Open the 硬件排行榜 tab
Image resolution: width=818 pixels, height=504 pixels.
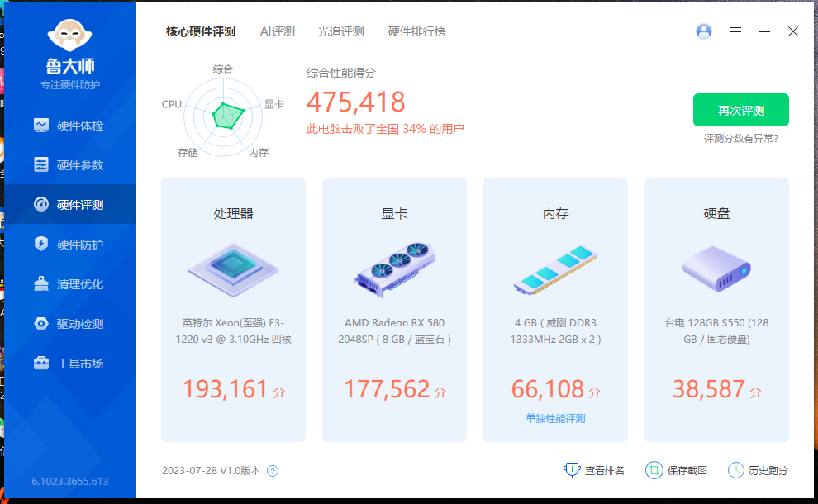pos(416,31)
